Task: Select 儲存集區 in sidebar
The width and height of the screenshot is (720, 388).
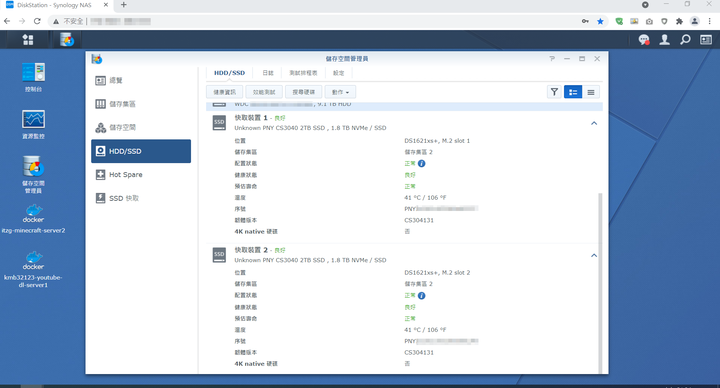Action: [x=141, y=104]
